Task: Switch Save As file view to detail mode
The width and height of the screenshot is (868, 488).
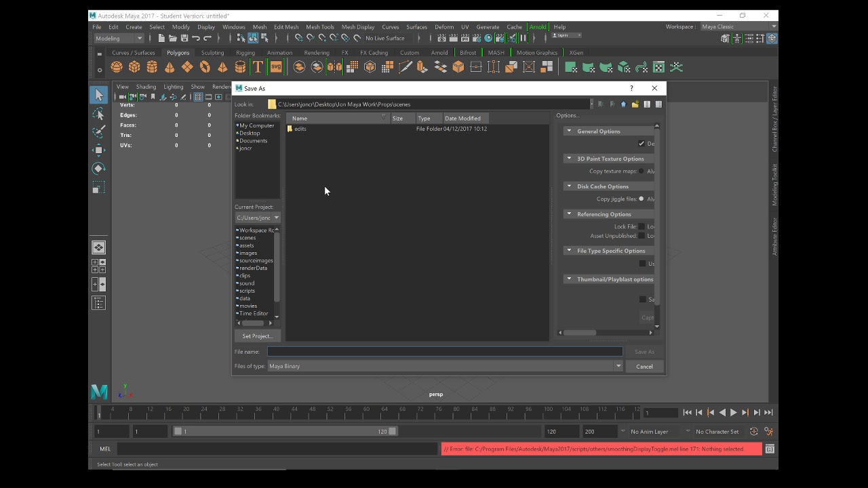Action: pyautogui.click(x=658, y=104)
